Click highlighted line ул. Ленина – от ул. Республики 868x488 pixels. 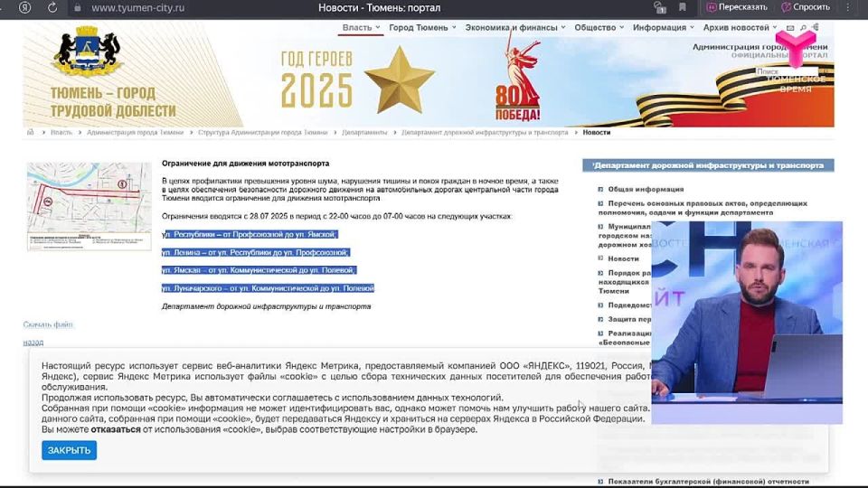[256, 252]
